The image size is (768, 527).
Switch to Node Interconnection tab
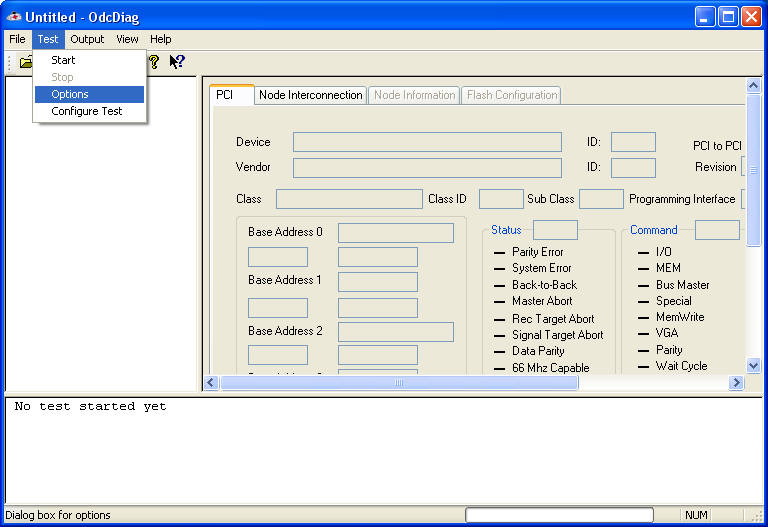(x=311, y=95)
